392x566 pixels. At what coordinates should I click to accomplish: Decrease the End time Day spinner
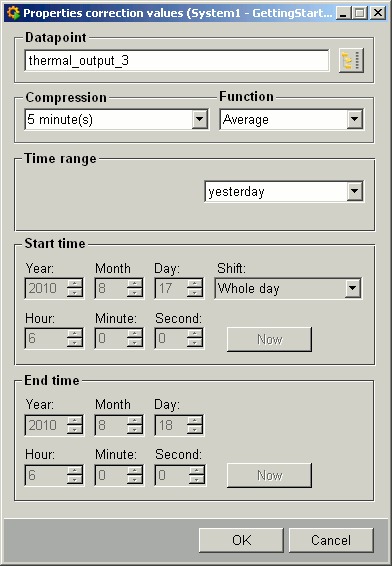coord(195,429)
